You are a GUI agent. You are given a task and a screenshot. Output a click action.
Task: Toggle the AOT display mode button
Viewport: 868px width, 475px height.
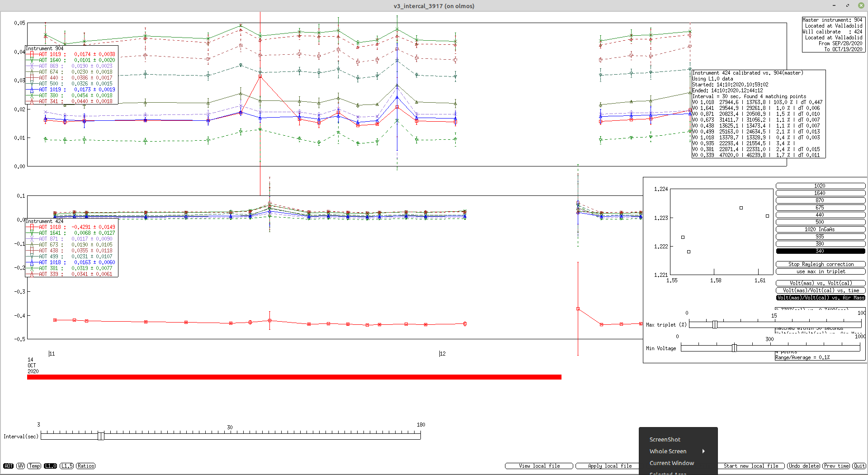[9, 466]
